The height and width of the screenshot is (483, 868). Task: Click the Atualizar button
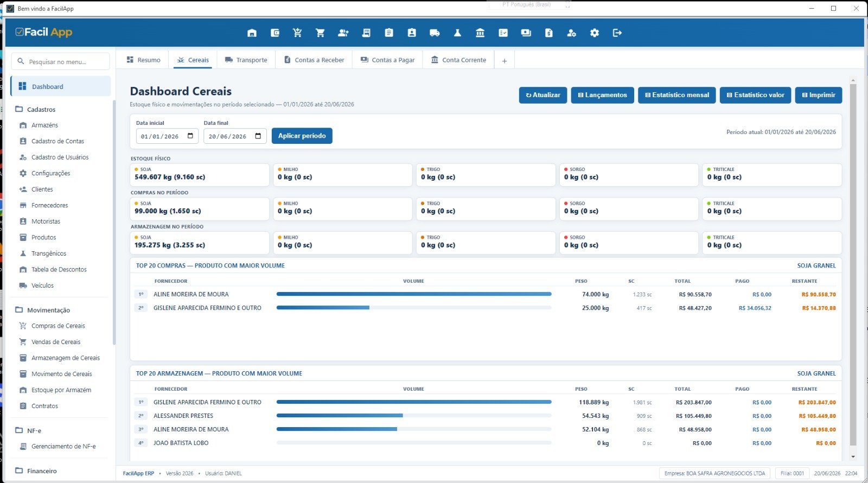click(543, 95)
